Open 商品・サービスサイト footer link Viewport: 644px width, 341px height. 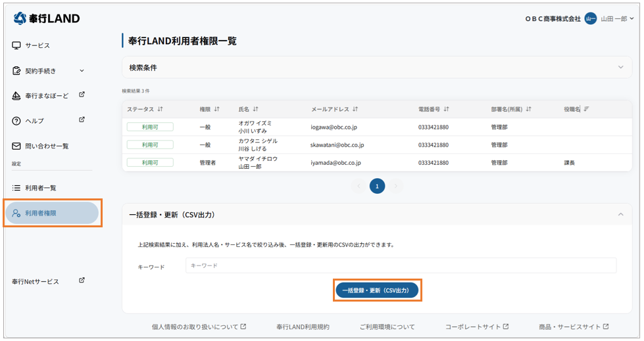click(574, 327)
